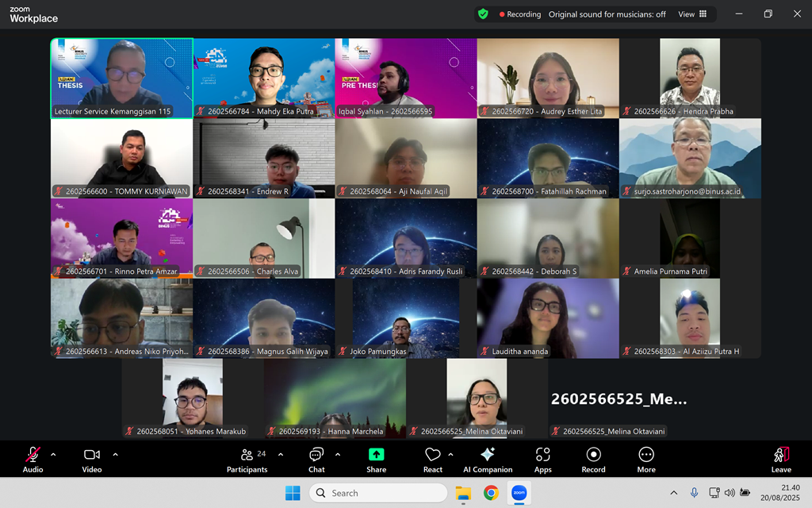Viewport: 812px width, 508px height.
Task: Start recording with Record button
Action: click(593, 459)
